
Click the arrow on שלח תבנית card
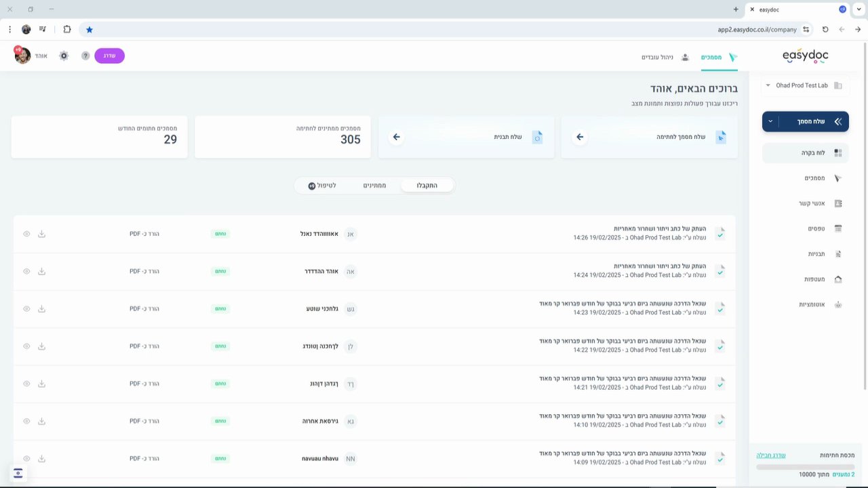pos(397,137)
